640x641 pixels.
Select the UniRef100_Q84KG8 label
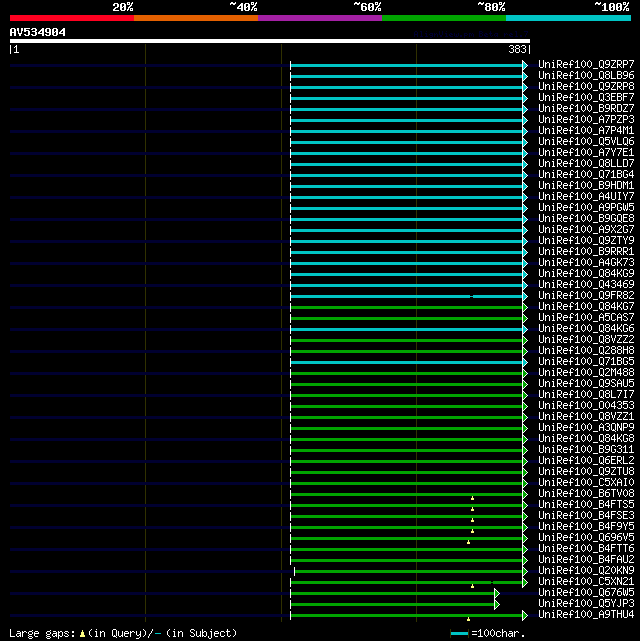[x=586, y=439]
